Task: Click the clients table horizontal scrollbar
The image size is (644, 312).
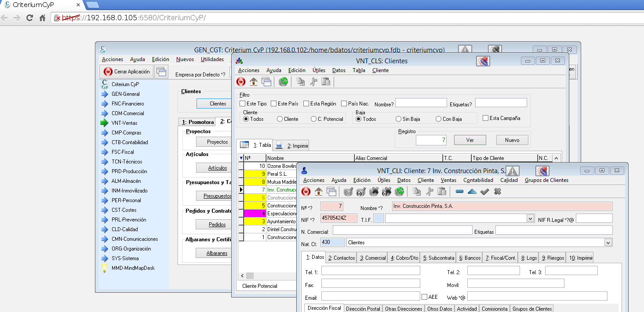Action: click(x=267, y=276)
